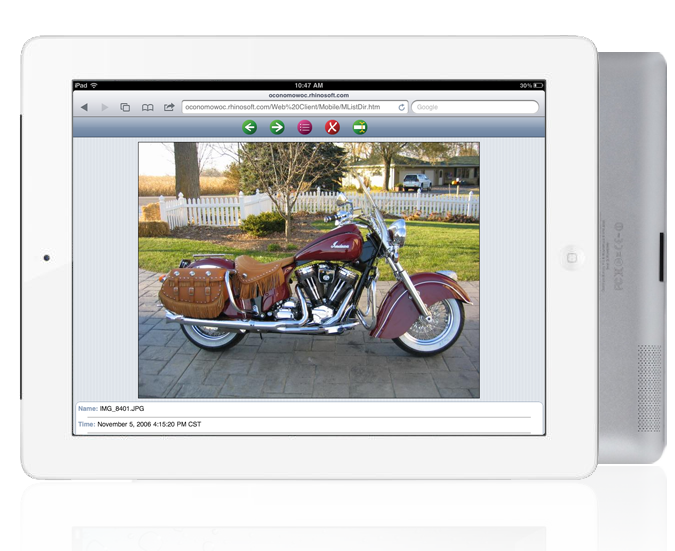The height and width of the screenshot is (551, 675).
Task: Click the address bar URL field
Action: [x=295, y=107]
